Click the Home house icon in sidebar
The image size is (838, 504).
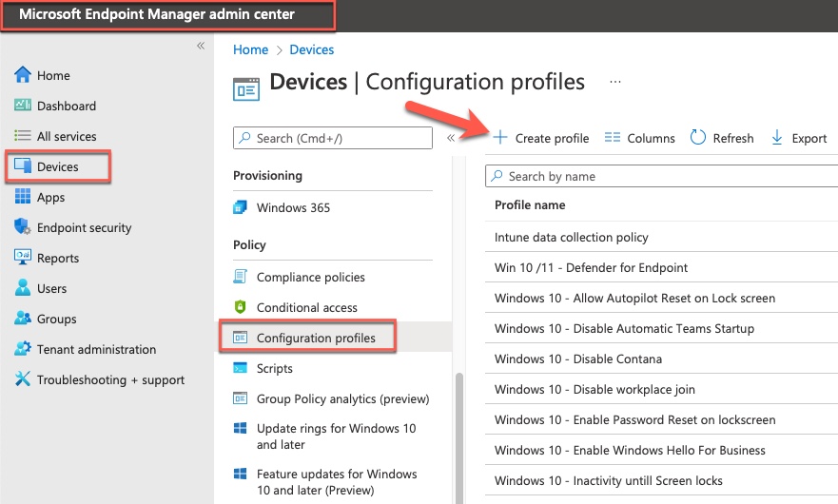pos(23,75)
